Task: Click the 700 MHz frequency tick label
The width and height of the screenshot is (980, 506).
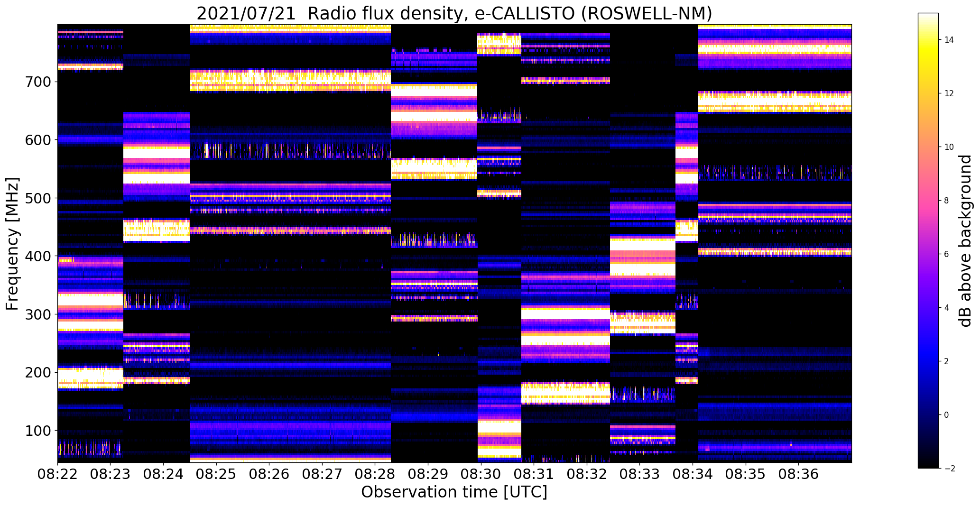Action: 37,82
